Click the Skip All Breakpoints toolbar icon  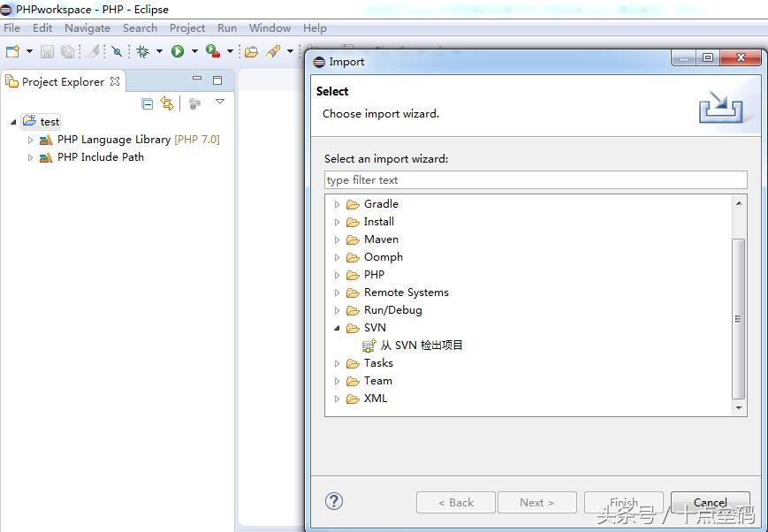click(x=115, y=51)
